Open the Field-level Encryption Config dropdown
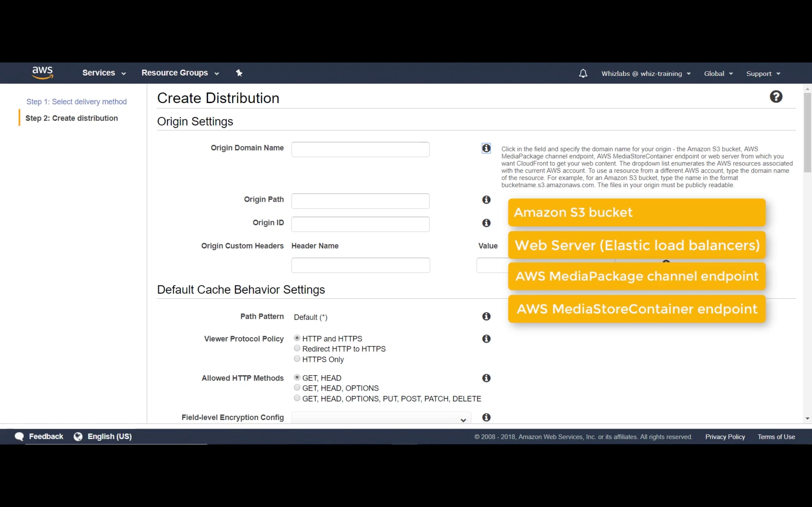Viewport: 812px width, 507px height. (381, 419)
